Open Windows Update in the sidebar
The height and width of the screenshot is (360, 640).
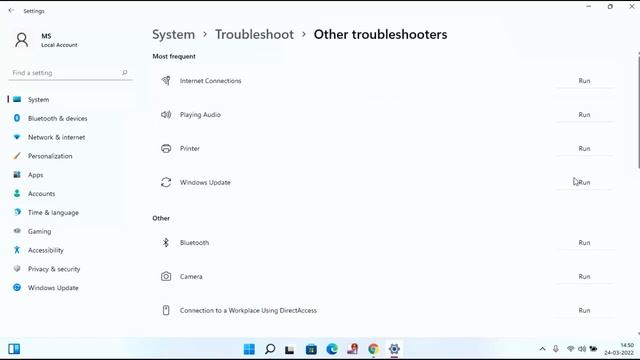tap(70, 287)
